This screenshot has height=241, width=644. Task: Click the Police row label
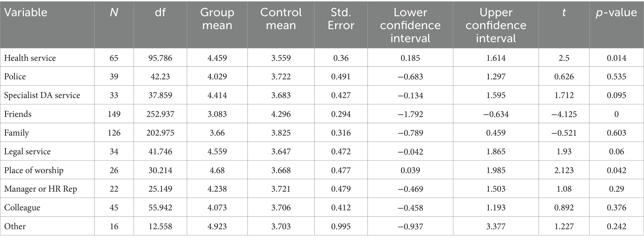click(x=15, y=77)
